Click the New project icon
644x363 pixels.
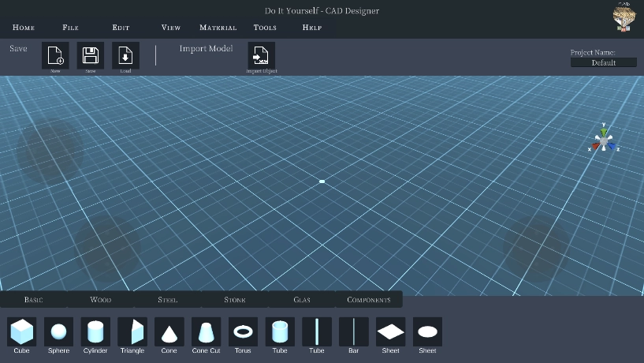[55, 55]
